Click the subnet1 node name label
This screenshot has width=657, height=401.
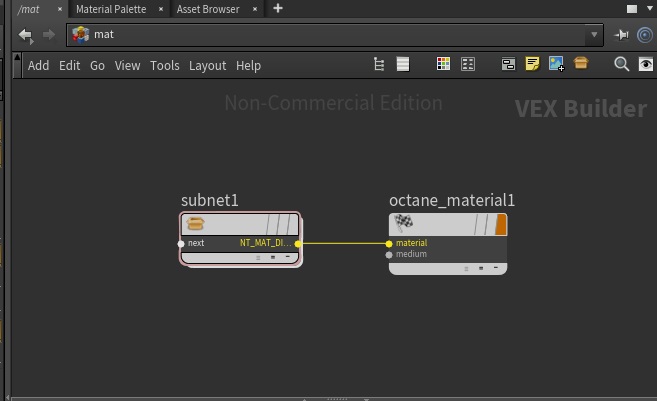[x=210, y=200]
